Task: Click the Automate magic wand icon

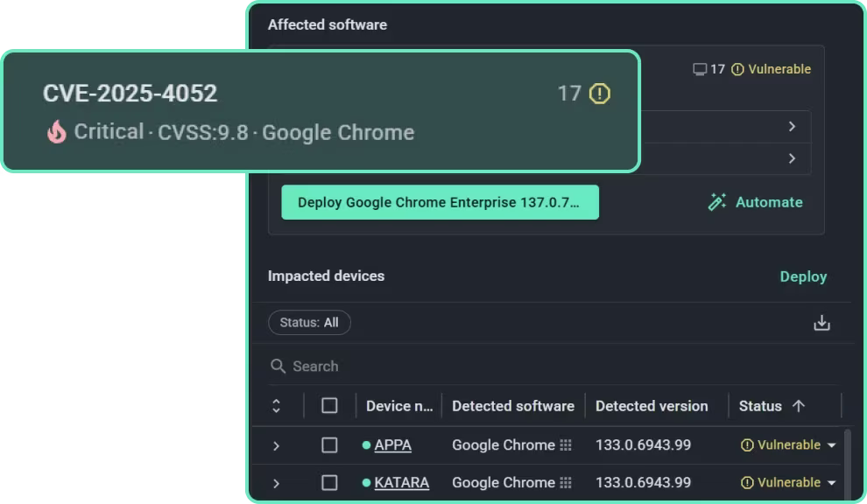Action: 717,202
